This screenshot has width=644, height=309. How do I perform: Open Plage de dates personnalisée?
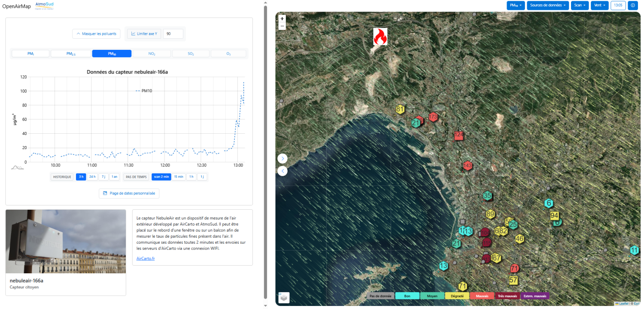click(x=129, y=193)
